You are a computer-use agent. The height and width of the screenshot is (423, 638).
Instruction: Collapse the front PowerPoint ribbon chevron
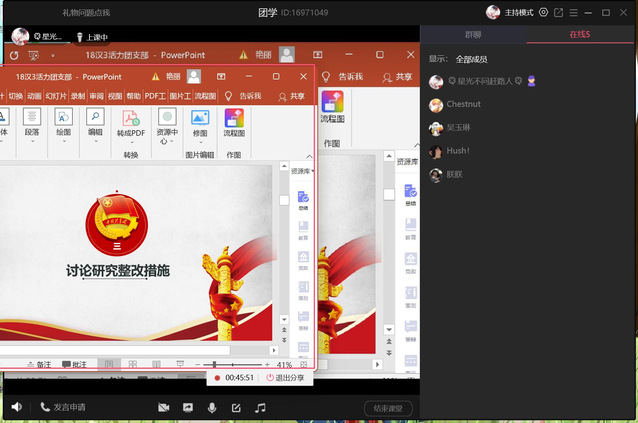click(x=309, y=157)
